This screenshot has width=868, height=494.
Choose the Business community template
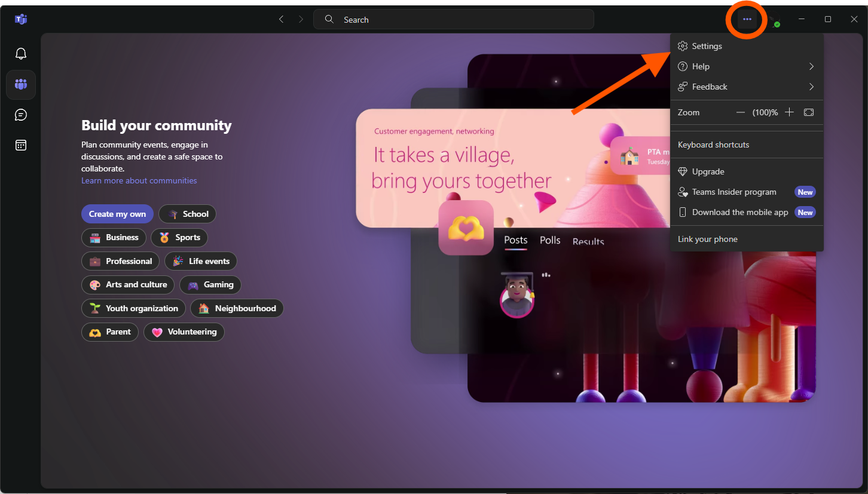tap(114, 237)
